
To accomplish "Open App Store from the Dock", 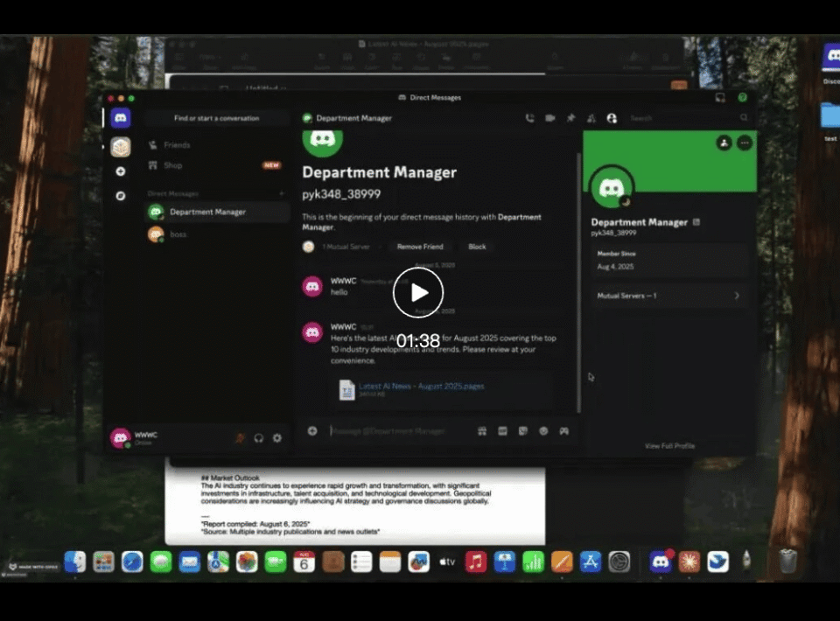I will pyautogui.click(x=591, y=562).
